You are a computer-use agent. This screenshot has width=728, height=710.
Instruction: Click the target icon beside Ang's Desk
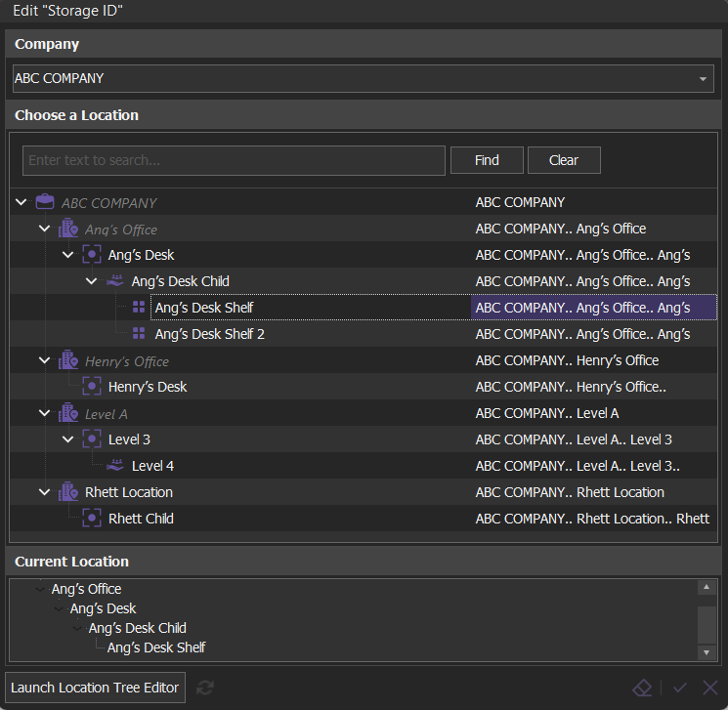click(92, 255)
